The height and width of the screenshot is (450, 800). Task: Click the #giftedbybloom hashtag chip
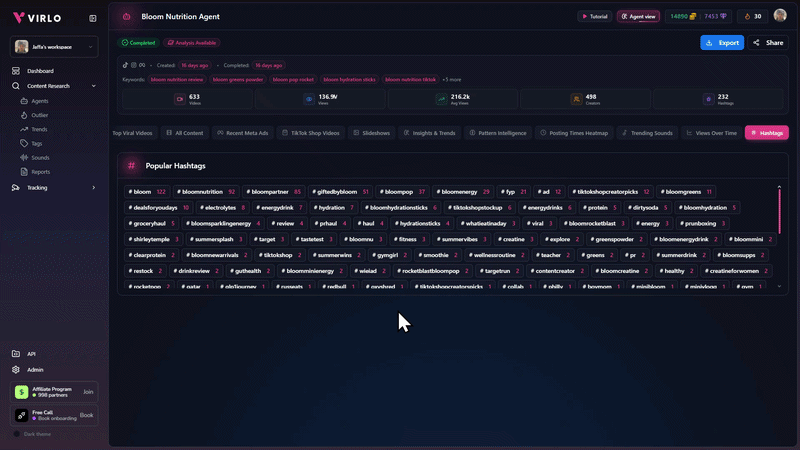point(340,192)
